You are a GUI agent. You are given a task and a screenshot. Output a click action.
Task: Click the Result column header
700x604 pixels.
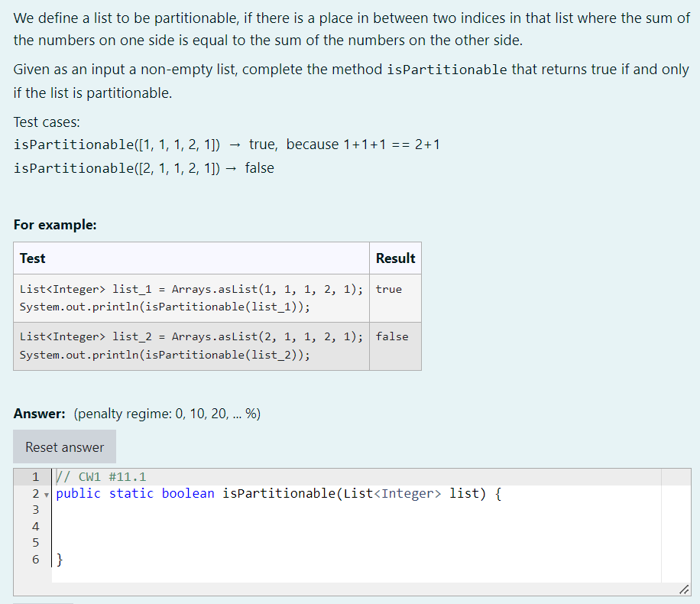(x=395, y=258)
